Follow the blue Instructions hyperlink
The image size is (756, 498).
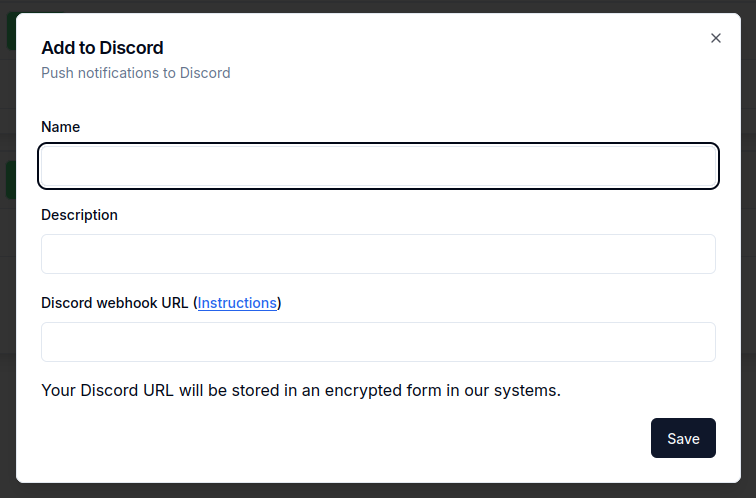tap(237, 303)
